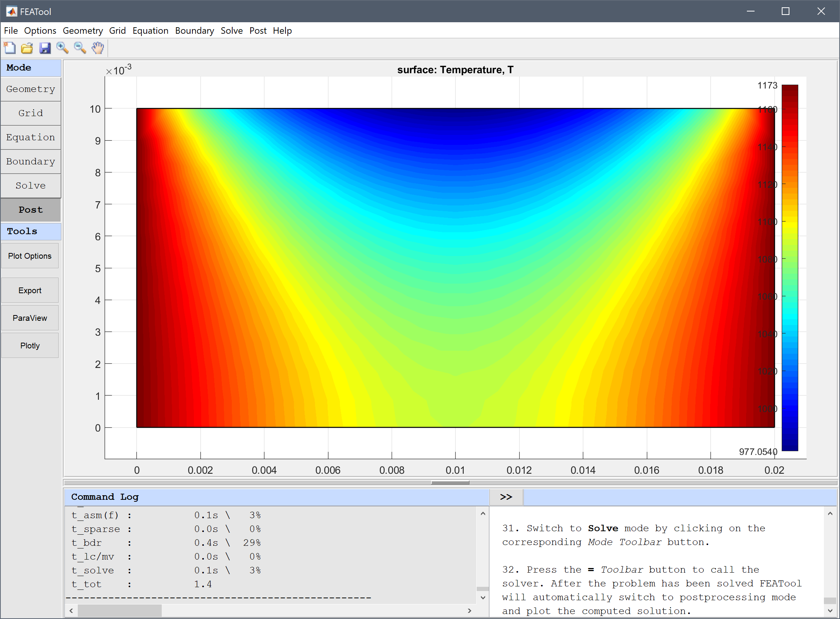Click tutorial step 31 text
This screenshot has width=840, height=619.
click(634, 535)
